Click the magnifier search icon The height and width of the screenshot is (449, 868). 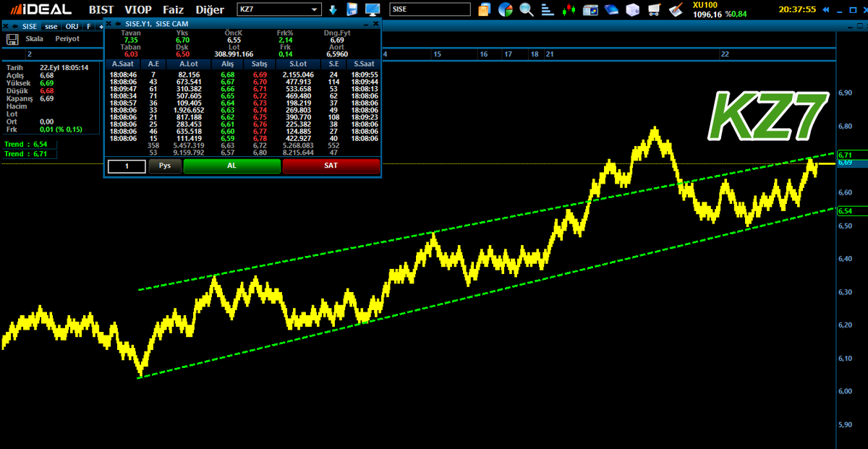tap(527, 10)
